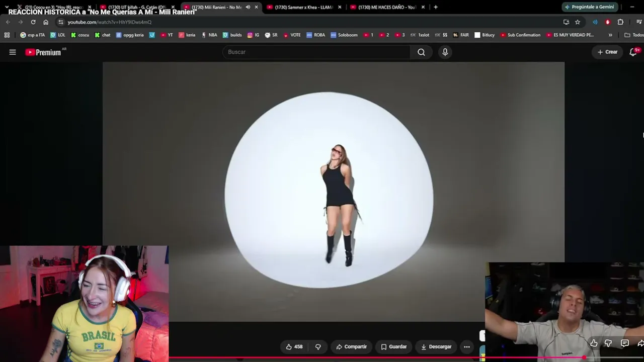Click the Guardar button

[394, 346]
